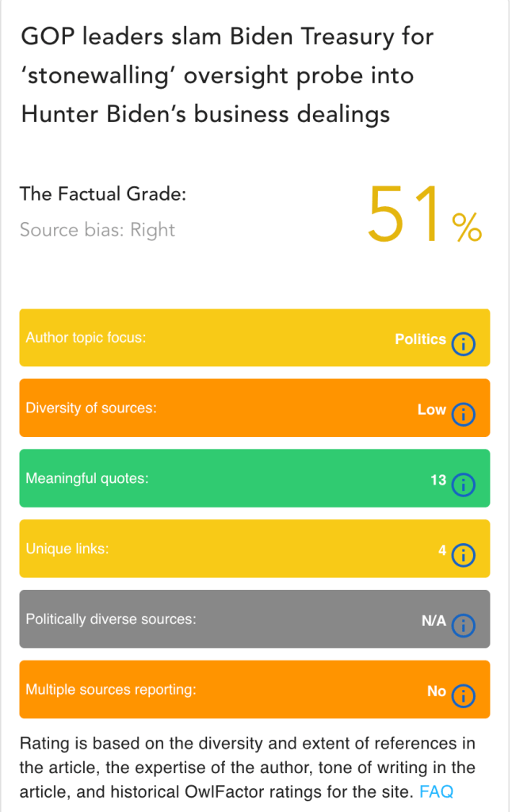Click the orange Multiple sources reporting bar
The image size is (512, 812).
click(x=238, y=690)
